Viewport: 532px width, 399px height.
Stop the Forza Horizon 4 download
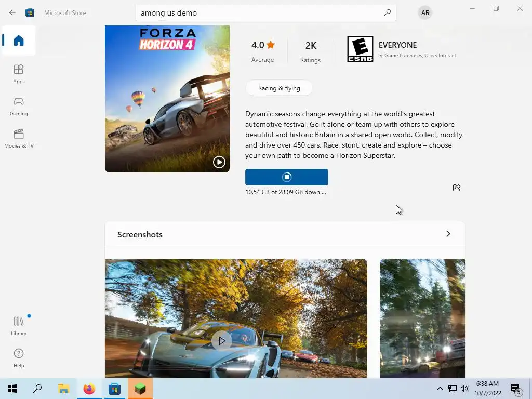287,177
